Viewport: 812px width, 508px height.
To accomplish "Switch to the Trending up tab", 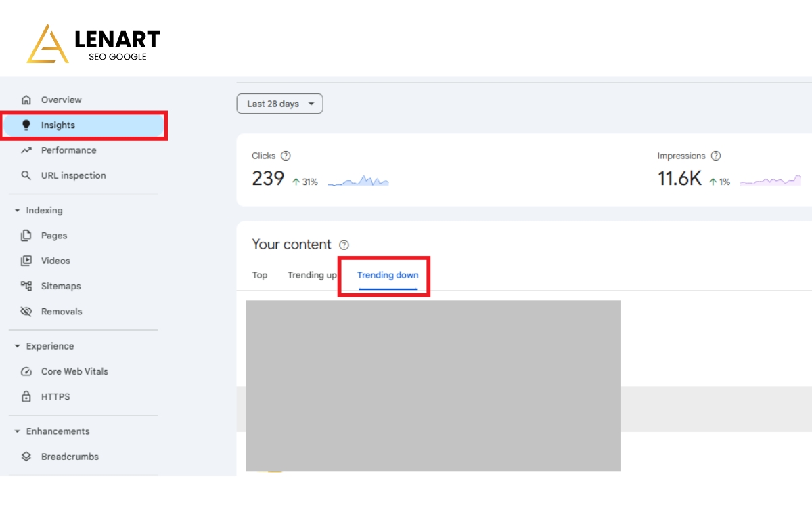I will [x=312, y=275].
